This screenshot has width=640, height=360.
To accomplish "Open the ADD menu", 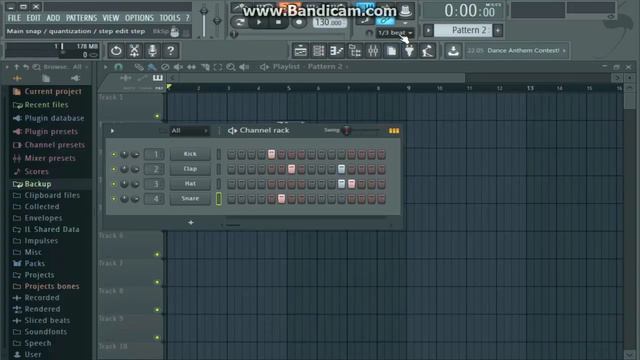I will click(x=53, y=18).
